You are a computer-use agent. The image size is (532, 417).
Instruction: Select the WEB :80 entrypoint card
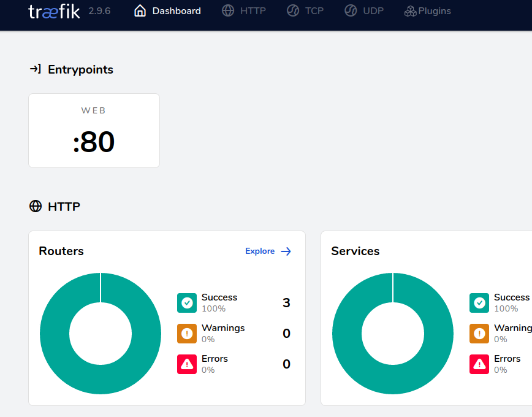[x=94, y=130]
